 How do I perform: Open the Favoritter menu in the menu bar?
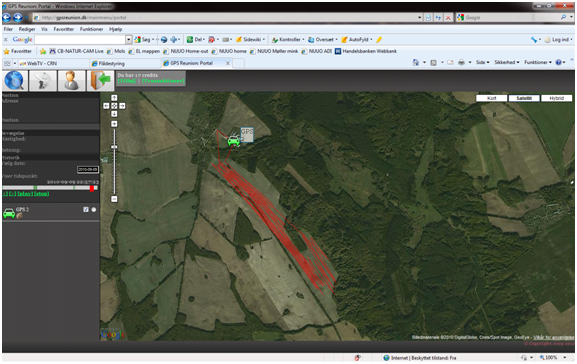click(64, 29)
